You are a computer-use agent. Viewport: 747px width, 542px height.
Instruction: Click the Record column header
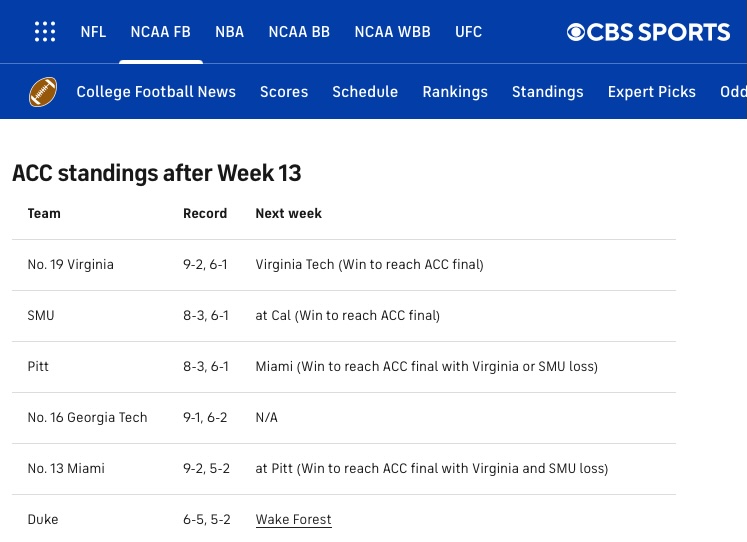click(205, 213)
